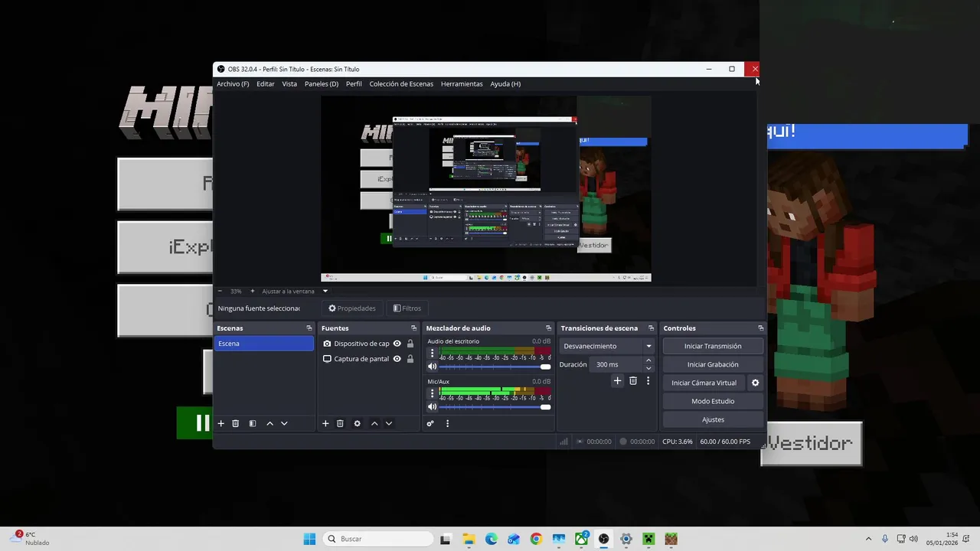Undock the Mezclador de audio panel
The height and width of the screenshot is (551, 980).
tap(548, 328)
